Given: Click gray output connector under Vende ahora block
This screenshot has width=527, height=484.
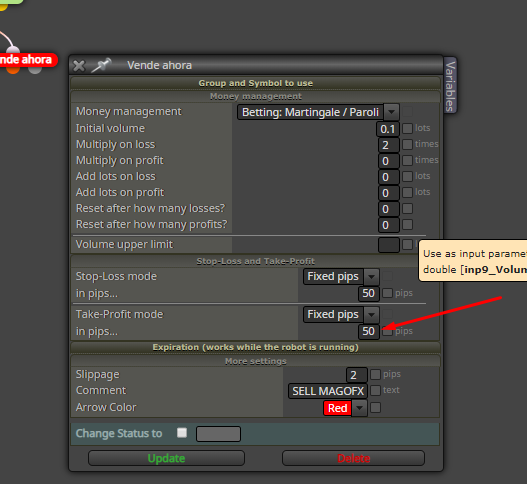Looking at the screenshot, I should pos(35,70).
